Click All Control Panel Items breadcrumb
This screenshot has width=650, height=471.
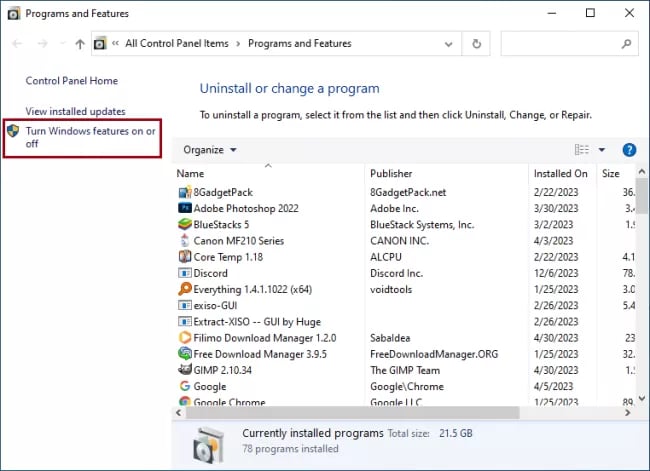(x=177, y=43)
